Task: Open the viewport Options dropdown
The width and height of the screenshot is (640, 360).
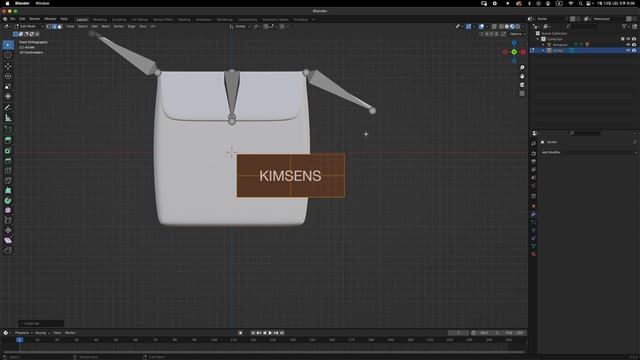Action: [517, 34]
